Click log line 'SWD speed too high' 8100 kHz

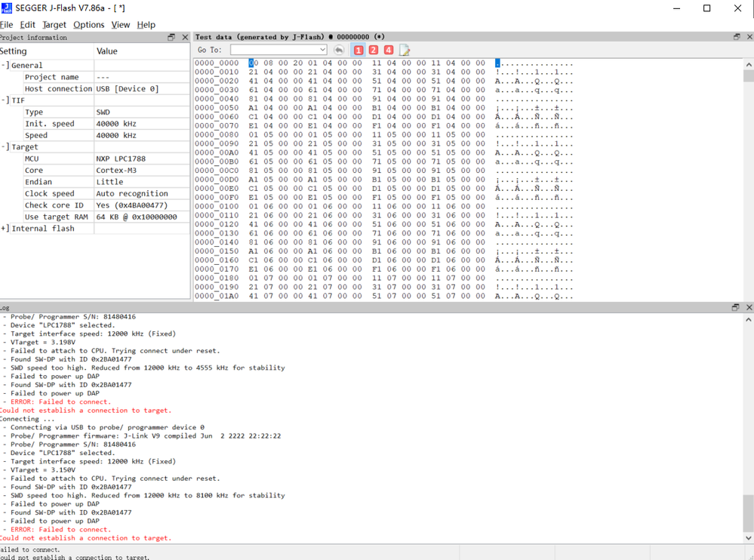click(x=148, y=495)
